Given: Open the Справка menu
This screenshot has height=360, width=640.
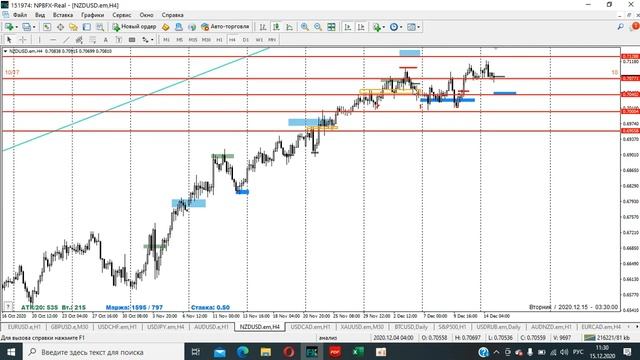Looking at the screenshot, I should tap(172, 15).
